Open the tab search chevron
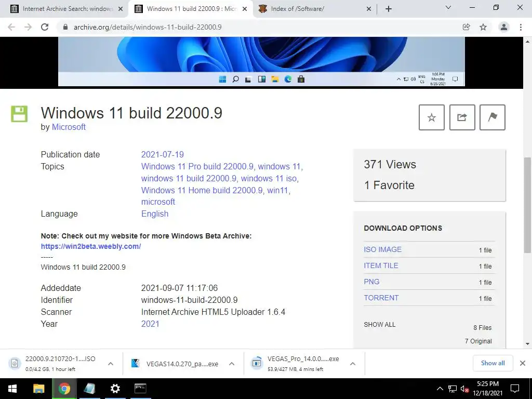532x399 pixels. pos(448,7)
